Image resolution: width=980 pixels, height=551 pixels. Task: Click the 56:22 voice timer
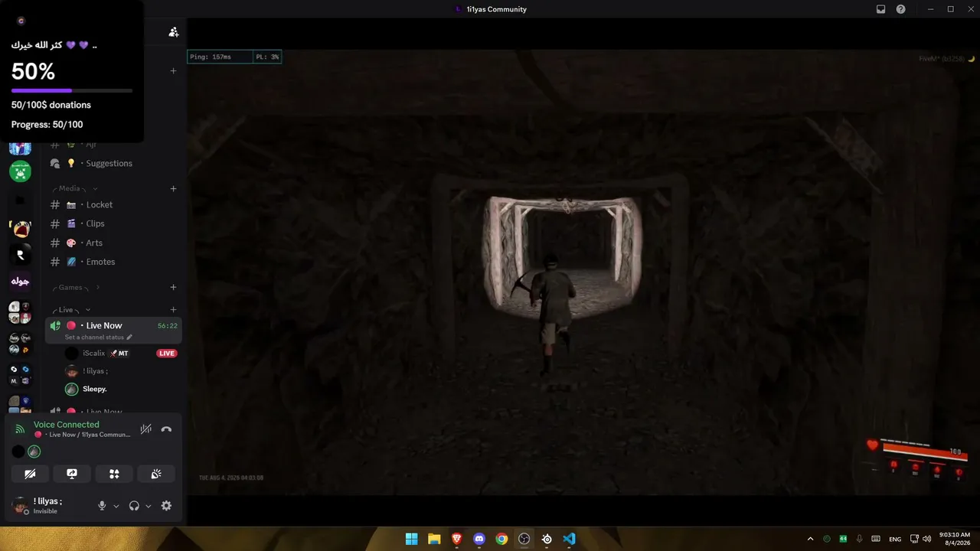click(168, 325)
